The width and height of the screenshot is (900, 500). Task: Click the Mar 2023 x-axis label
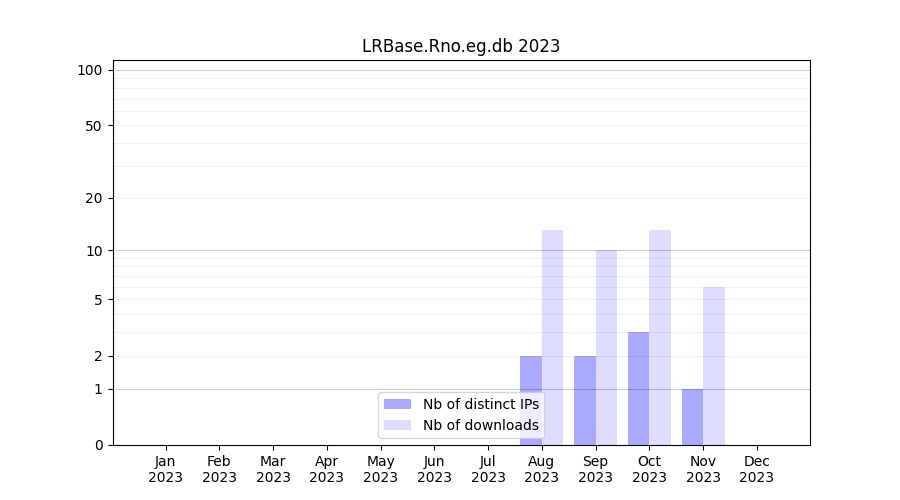[273, 469]
